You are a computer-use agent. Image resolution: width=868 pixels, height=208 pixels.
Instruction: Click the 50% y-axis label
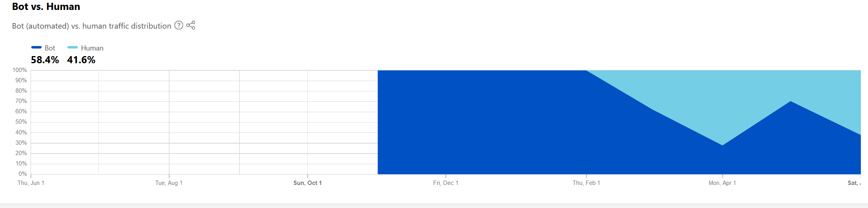(x=21, y=122)
